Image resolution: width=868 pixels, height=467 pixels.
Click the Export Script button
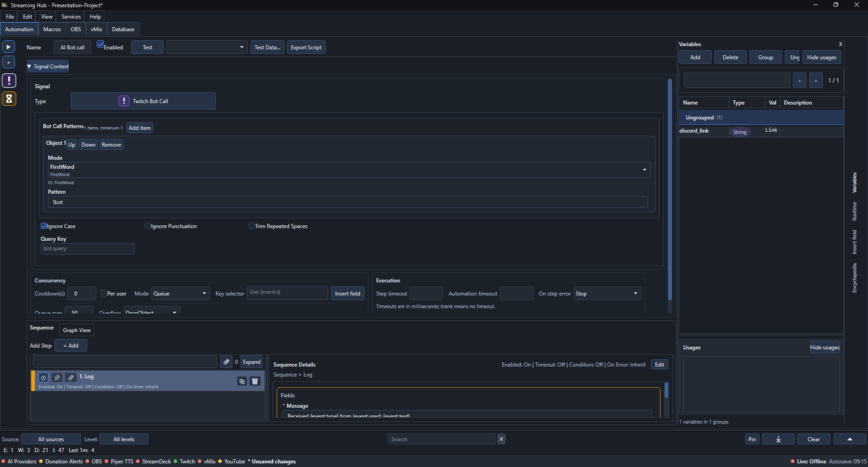[x=306, y=47]
